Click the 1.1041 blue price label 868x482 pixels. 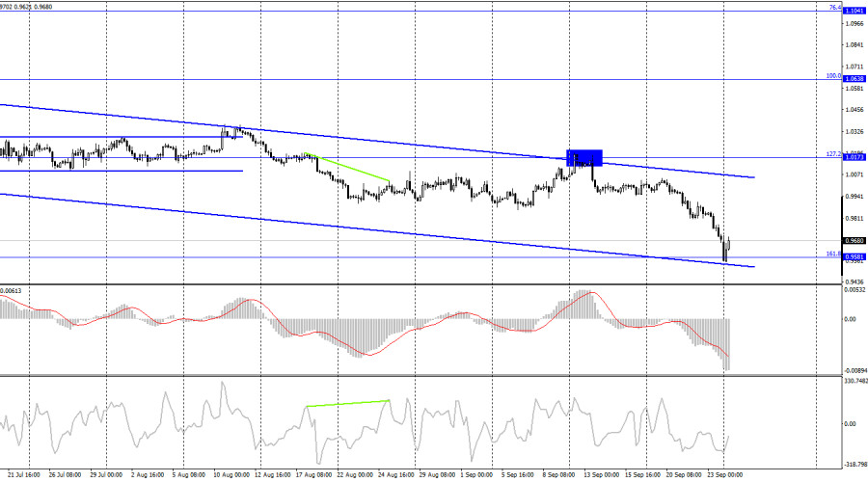click(x=854, y=11)
